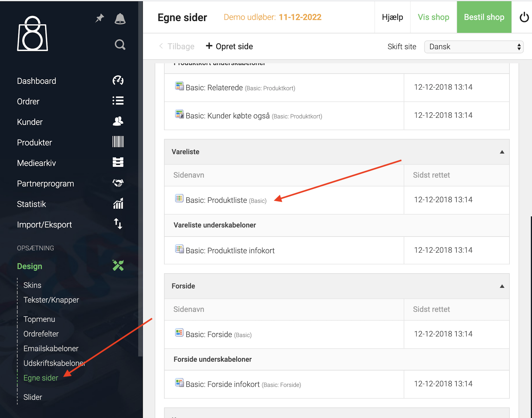Open the Vis shop link
532x418 pixels.
pyautogui.click(x=433, y=17)
